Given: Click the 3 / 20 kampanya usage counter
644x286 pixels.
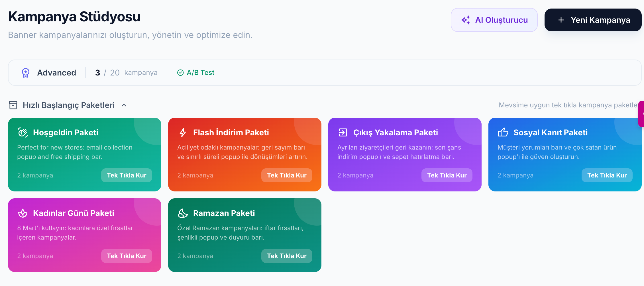Looking at the screenshot, I should [126, 73].
